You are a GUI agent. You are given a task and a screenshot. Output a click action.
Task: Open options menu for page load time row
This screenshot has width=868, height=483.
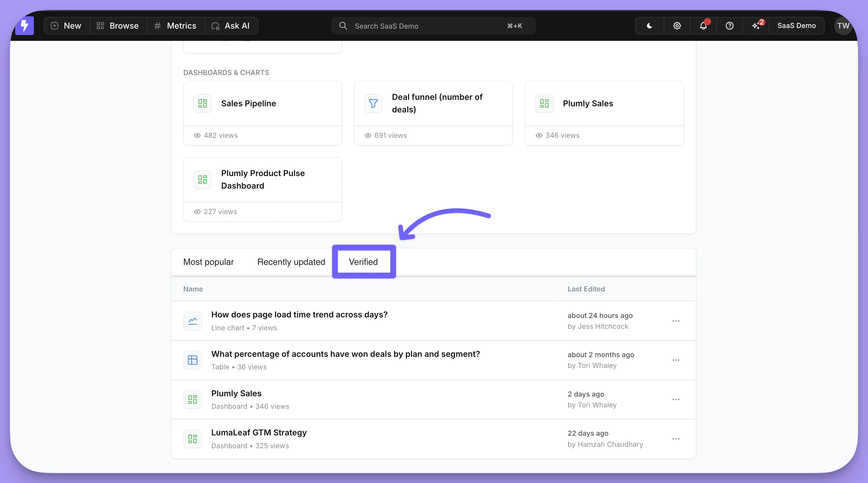(676, 321)
